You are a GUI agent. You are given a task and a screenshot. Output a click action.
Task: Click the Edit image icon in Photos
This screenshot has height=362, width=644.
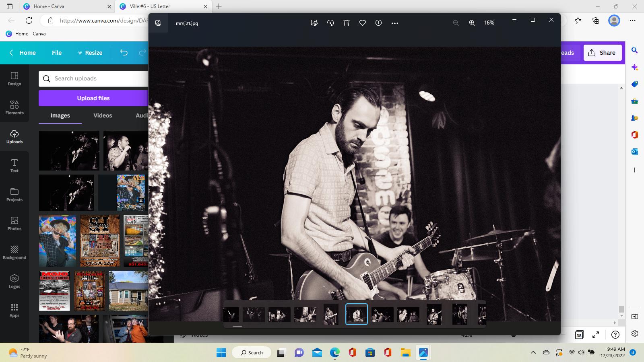tap(314, 23)
